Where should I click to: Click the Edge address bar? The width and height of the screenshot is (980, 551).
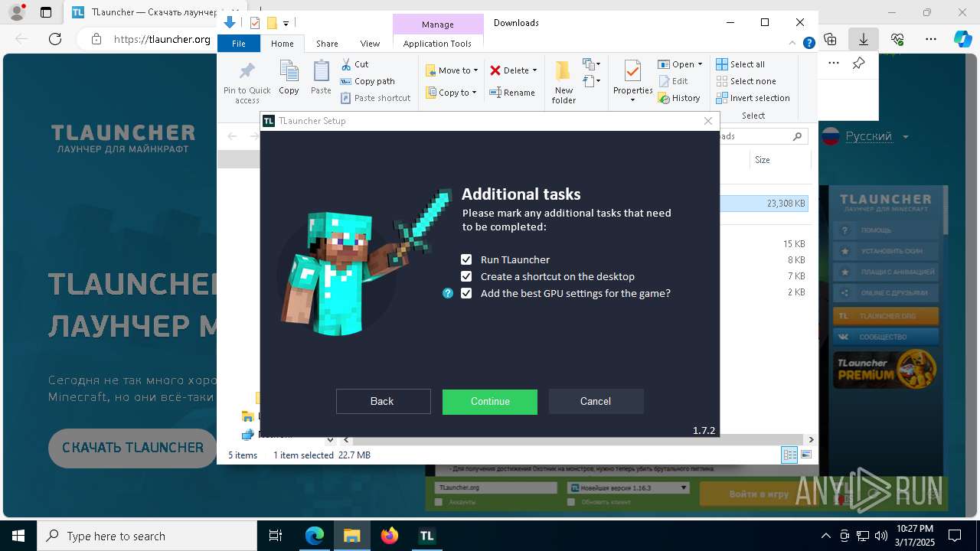click(x=162, y=39)
